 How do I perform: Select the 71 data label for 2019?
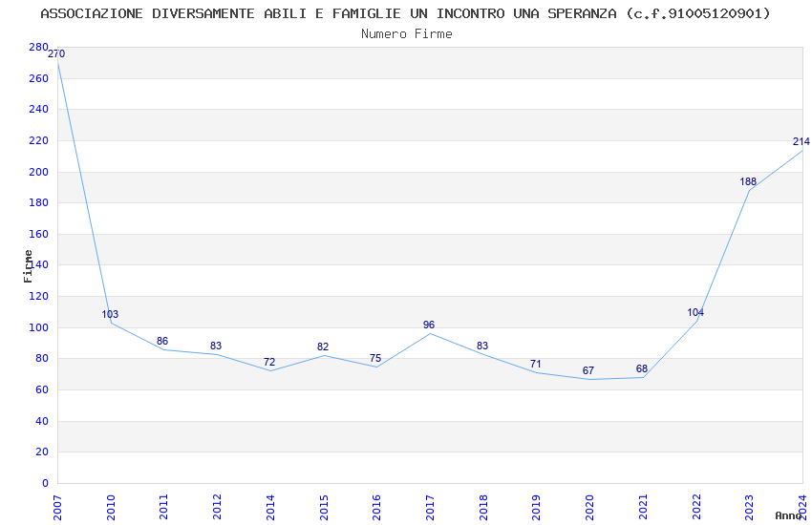click(536, 364)
